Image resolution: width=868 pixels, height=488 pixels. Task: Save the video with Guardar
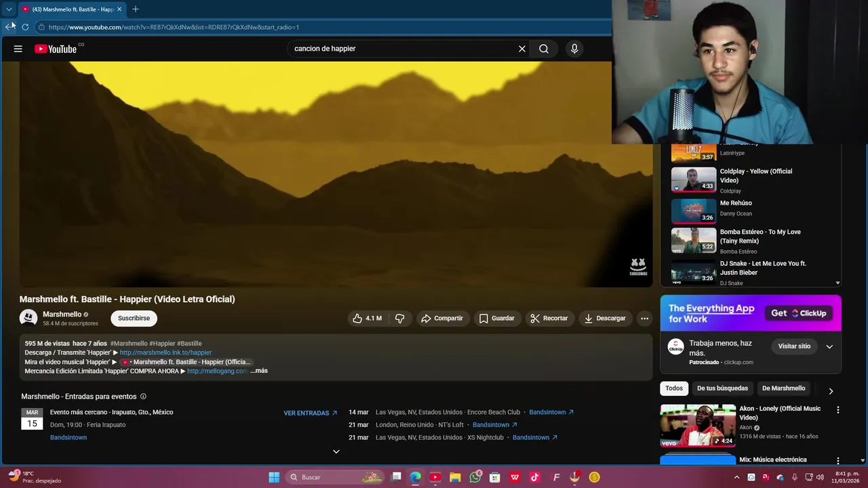click(496, 319)
